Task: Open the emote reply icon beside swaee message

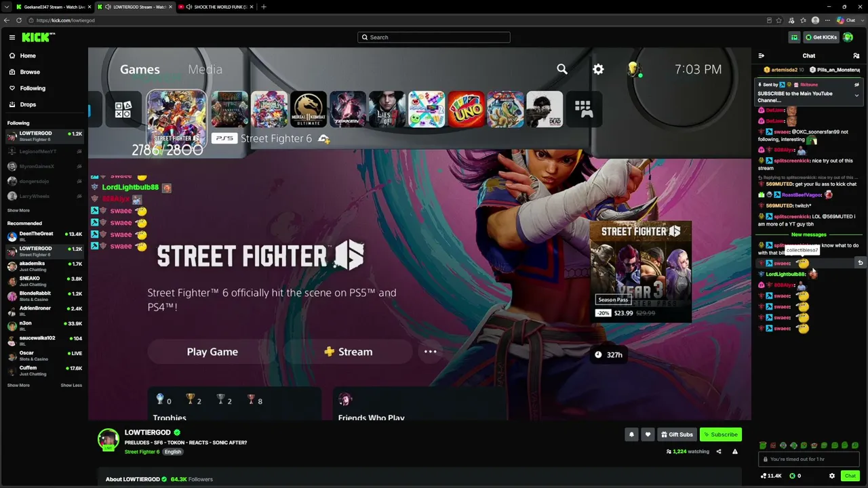Action: click(860, 262)
